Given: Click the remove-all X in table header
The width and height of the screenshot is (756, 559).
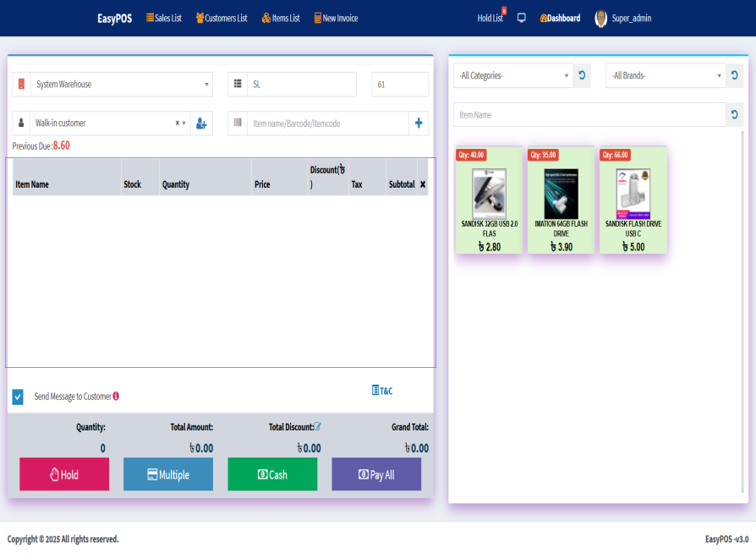Looking at the screenshot, I should [423, 184].
